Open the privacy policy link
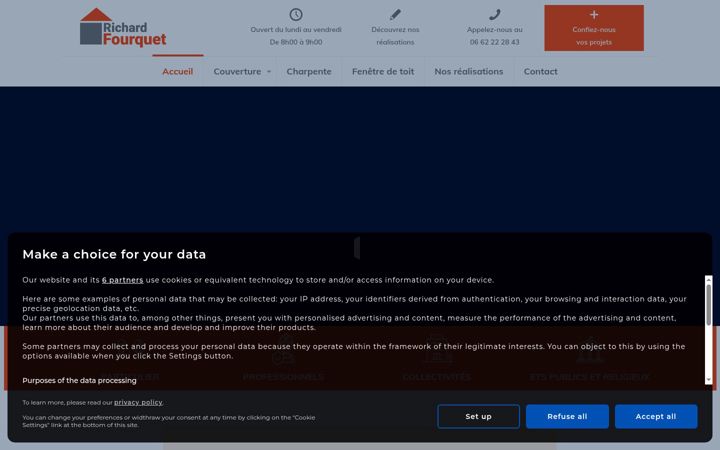This screenshot has height=450, width=720. pos(138,403)
